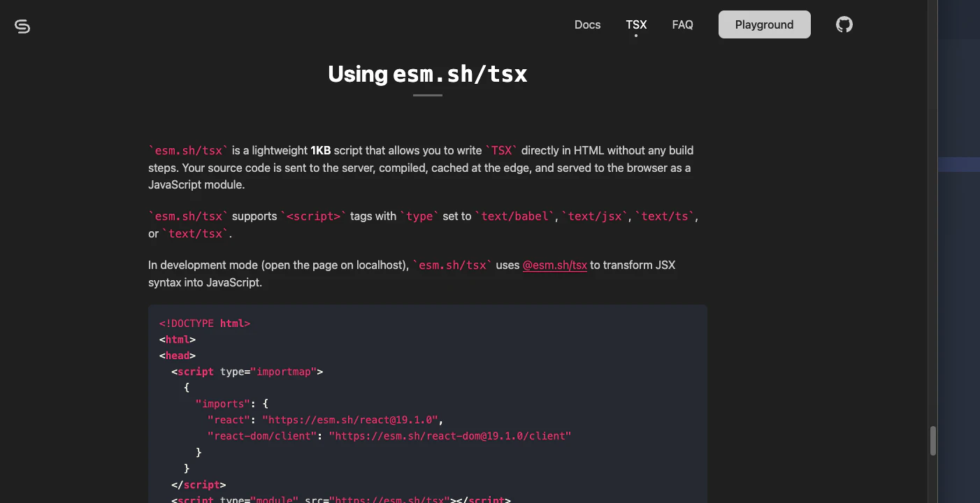Click the '`text/jsx`' inline code
980x503 pixels.
[595, 217]
